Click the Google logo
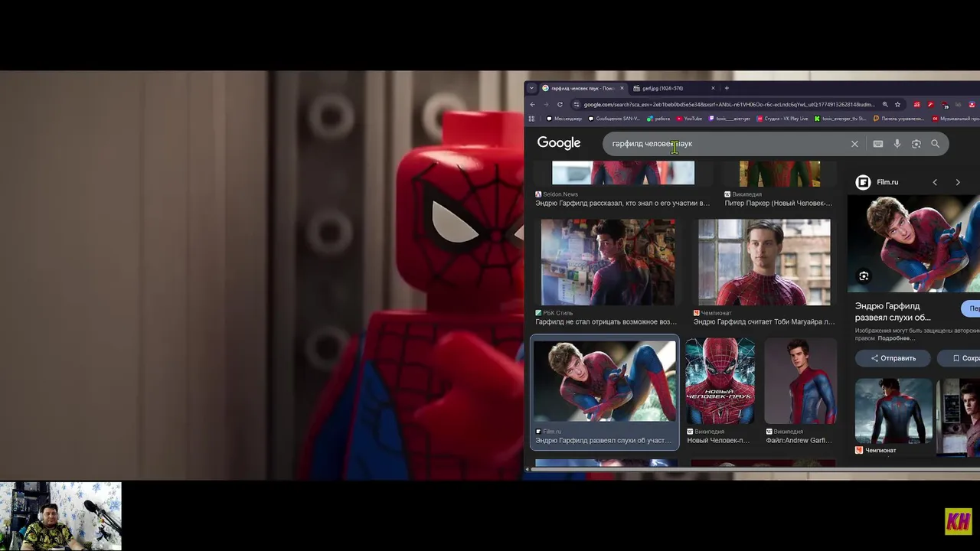This screenshot has height=551, width=980. click(x=559, y=143)
